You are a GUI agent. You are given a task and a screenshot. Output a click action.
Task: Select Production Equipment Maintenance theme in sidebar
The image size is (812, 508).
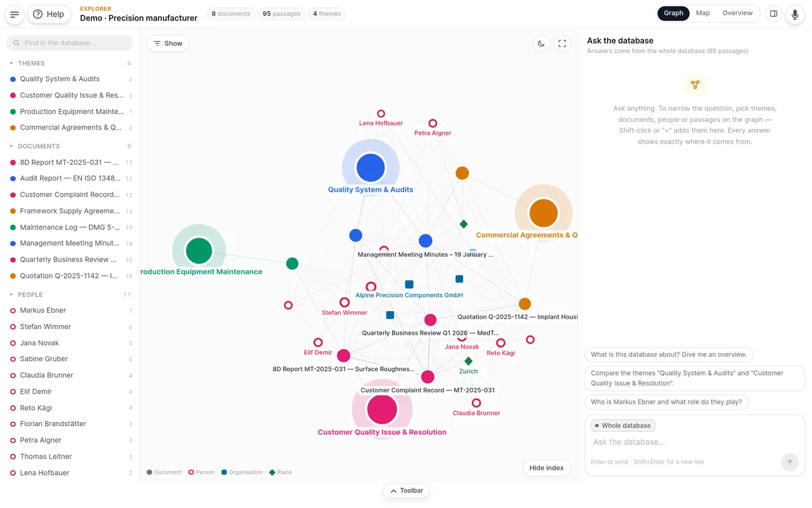[70, 112]
